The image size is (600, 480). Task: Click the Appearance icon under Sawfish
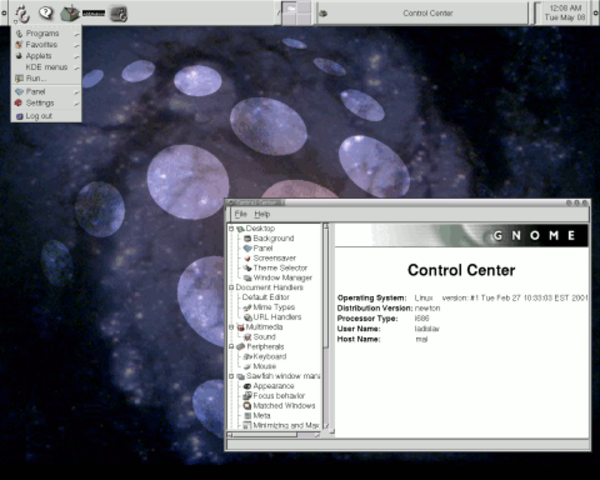point(248,386)
